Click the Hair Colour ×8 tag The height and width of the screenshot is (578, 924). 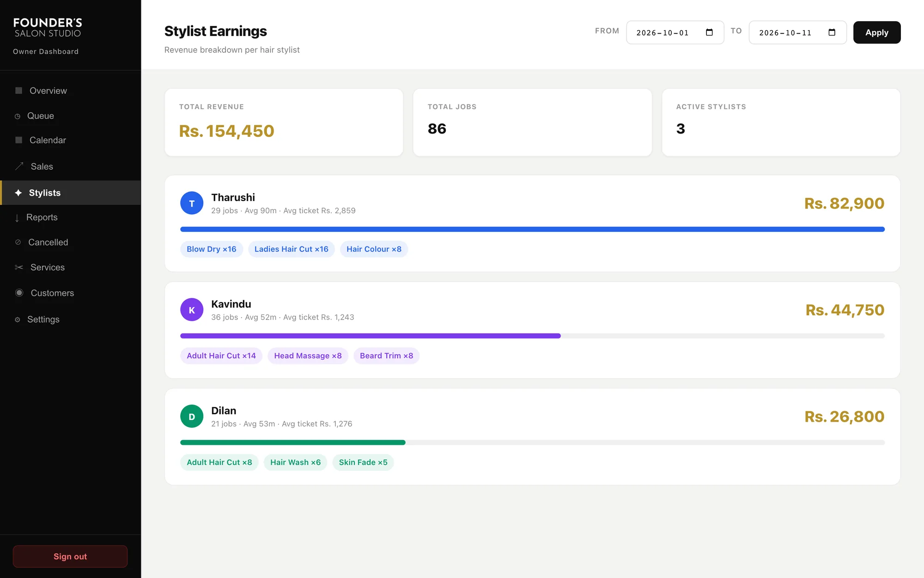click(x=374, y=249)
